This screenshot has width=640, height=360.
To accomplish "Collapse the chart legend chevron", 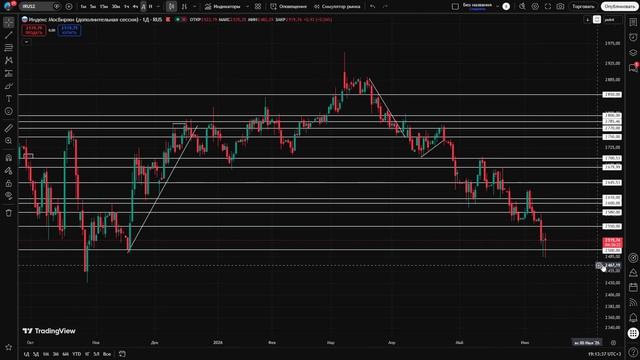I will coord(27,42).
